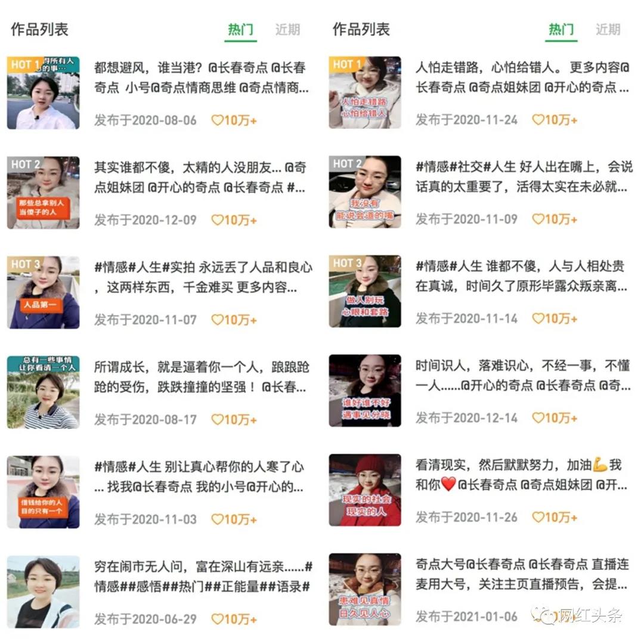
Task: Open thumbnail with 人品第一 caption
Action: pos(43,292)
